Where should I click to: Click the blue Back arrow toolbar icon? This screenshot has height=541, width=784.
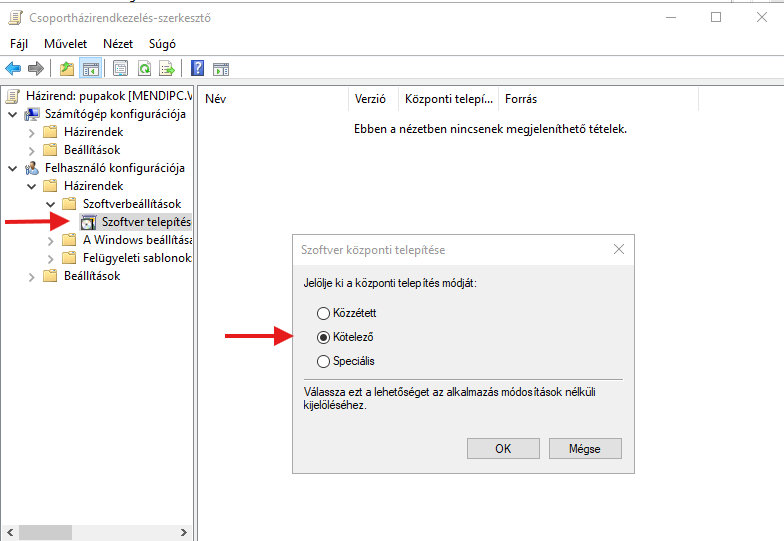(13, 69)
